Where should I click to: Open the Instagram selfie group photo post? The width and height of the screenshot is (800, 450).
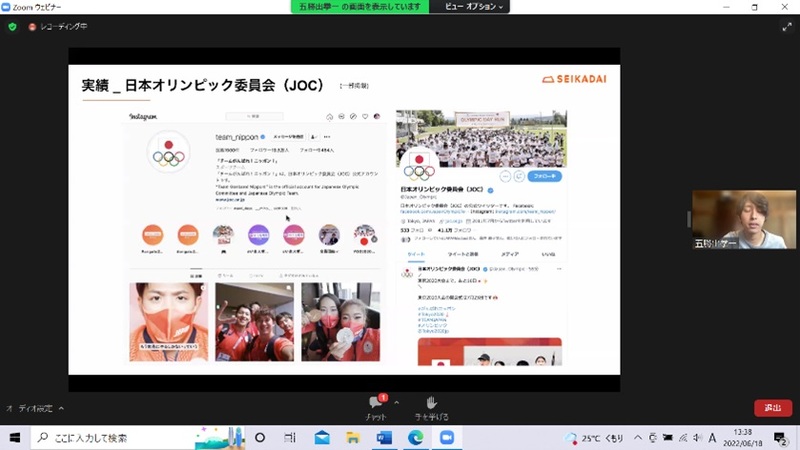pos(254,322)
